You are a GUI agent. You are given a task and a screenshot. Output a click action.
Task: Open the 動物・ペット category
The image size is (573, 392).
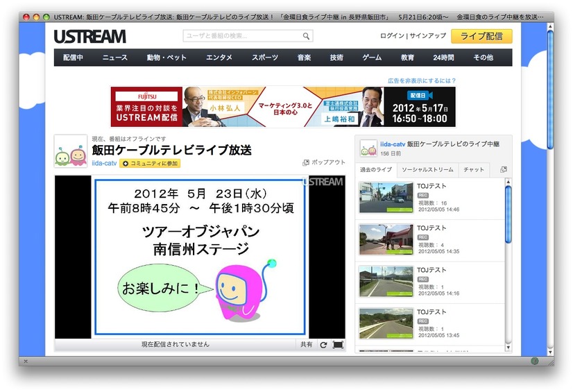pos(166,58)
